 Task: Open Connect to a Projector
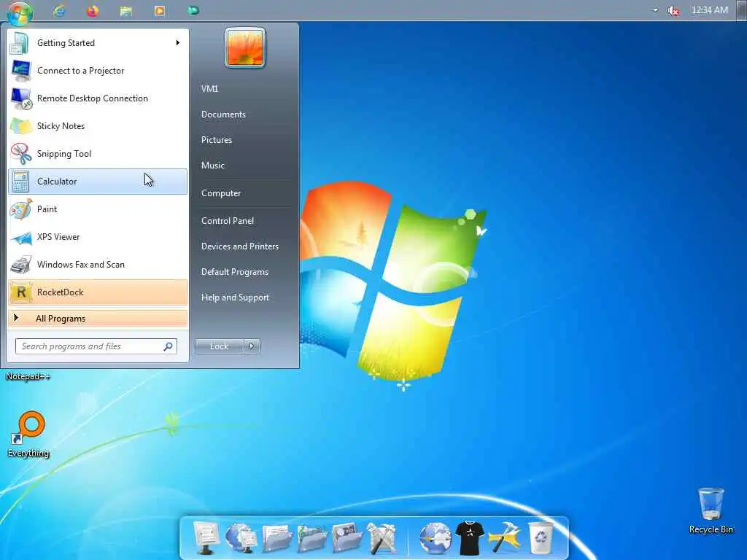tap(98, 71)
